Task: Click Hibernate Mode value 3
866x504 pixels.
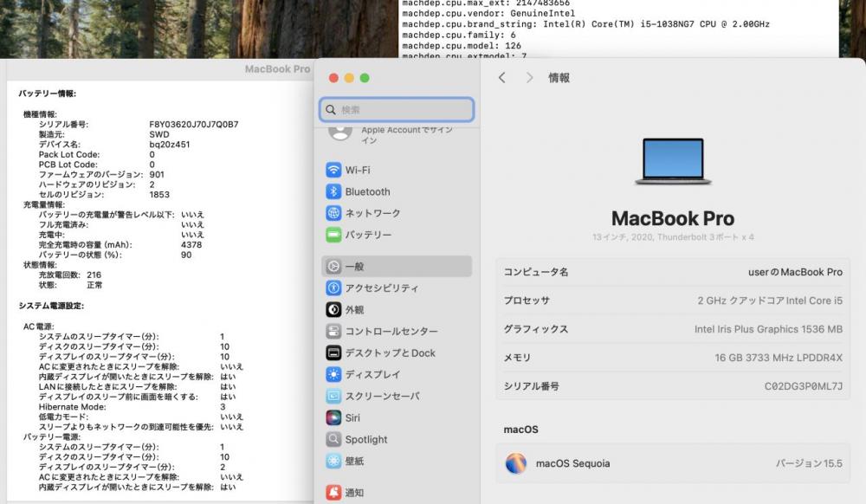Action: click(x=223, y=407)
